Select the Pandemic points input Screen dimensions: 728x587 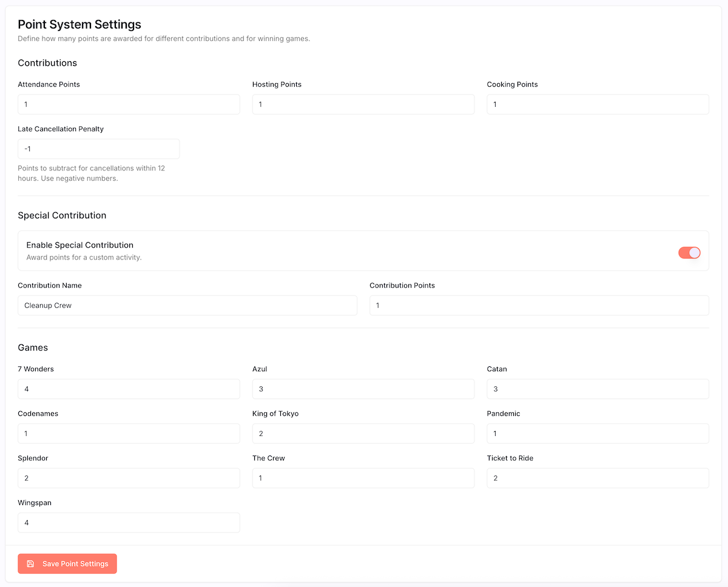point(598,433)
